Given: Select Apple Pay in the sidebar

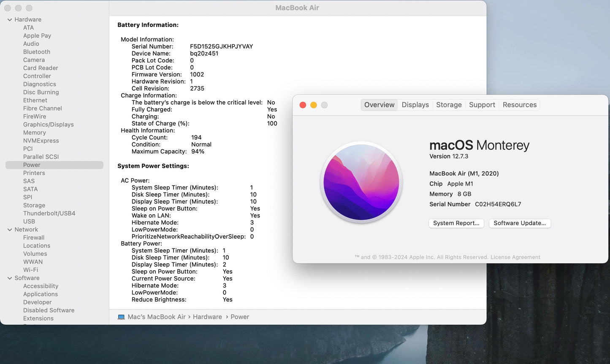Looking at the screenshot, I should pos(37,36).
